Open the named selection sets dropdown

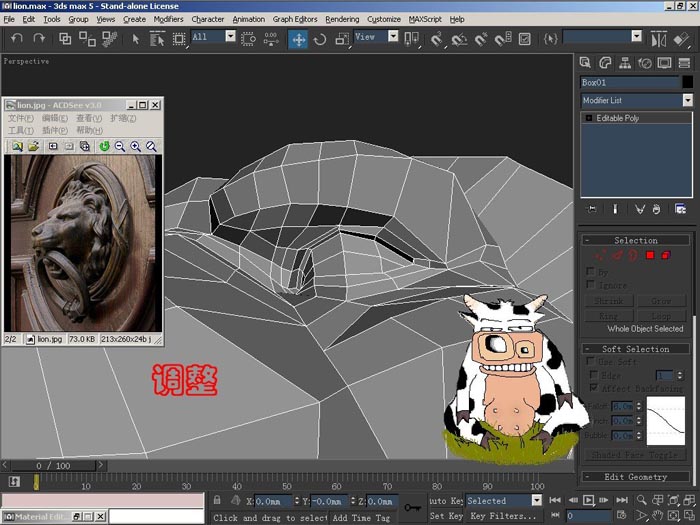point(637,37)
